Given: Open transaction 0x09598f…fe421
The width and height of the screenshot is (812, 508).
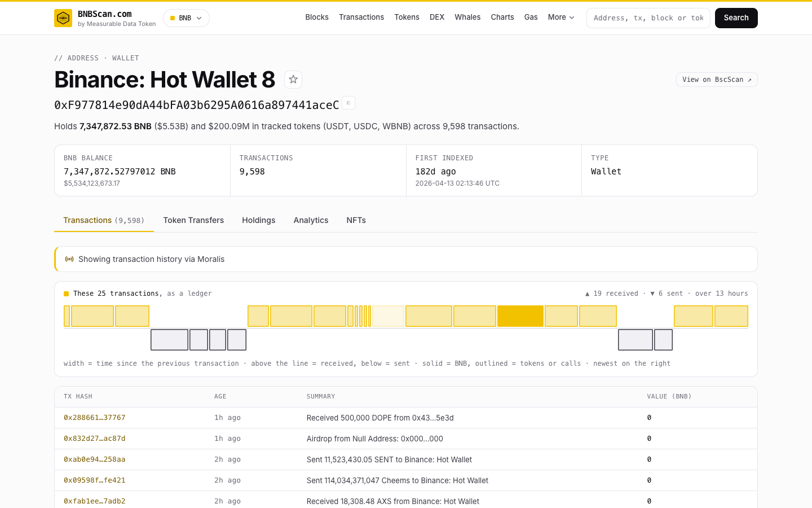Looking at the screenshot, I should tap(95, 480).
